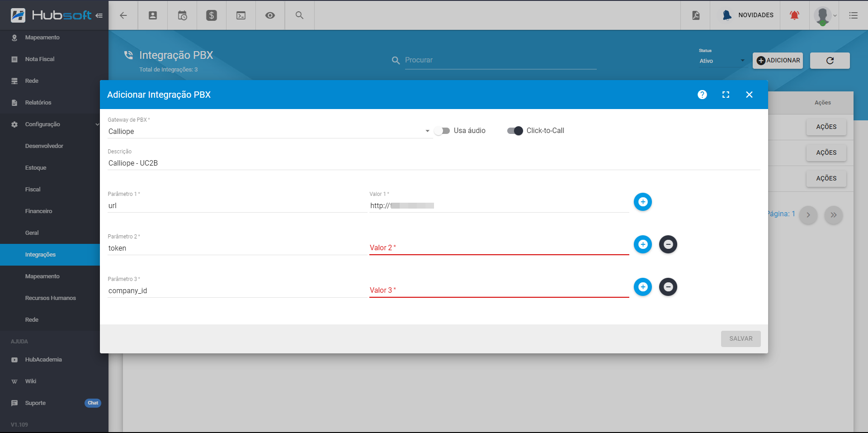Edit the Parâmetro 1 url field

[x=237, y=206]
